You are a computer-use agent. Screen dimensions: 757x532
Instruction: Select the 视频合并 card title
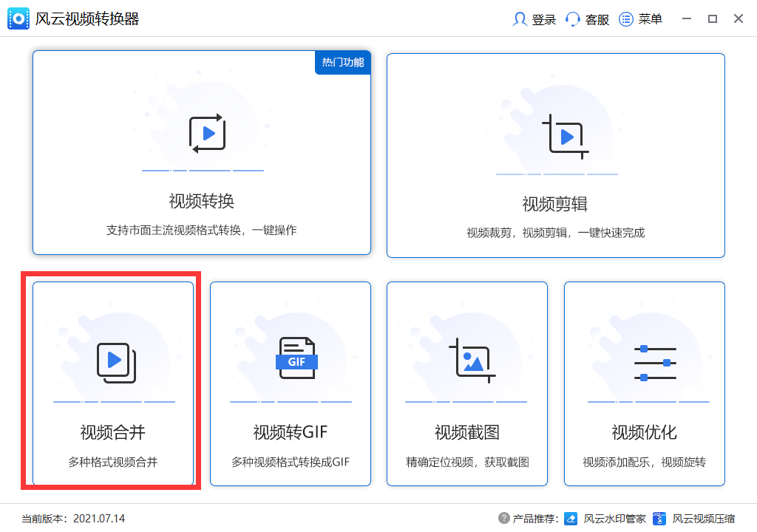(112, 432)
